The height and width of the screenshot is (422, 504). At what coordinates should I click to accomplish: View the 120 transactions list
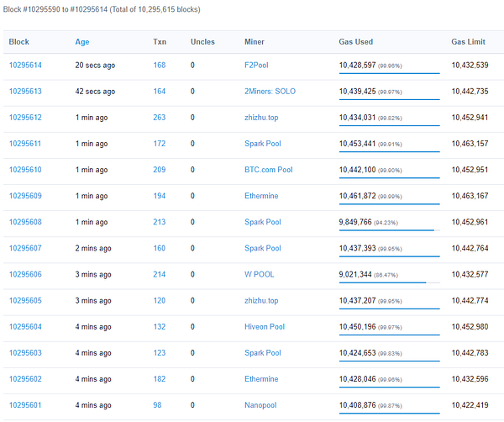pyautogui.click(x=160, y=300)
